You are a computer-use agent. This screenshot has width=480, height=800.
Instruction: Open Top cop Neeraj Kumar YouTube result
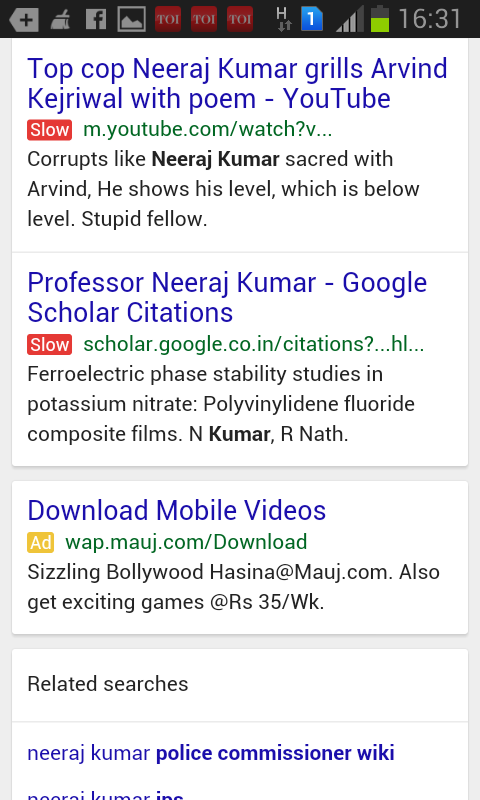pos(237,83)
